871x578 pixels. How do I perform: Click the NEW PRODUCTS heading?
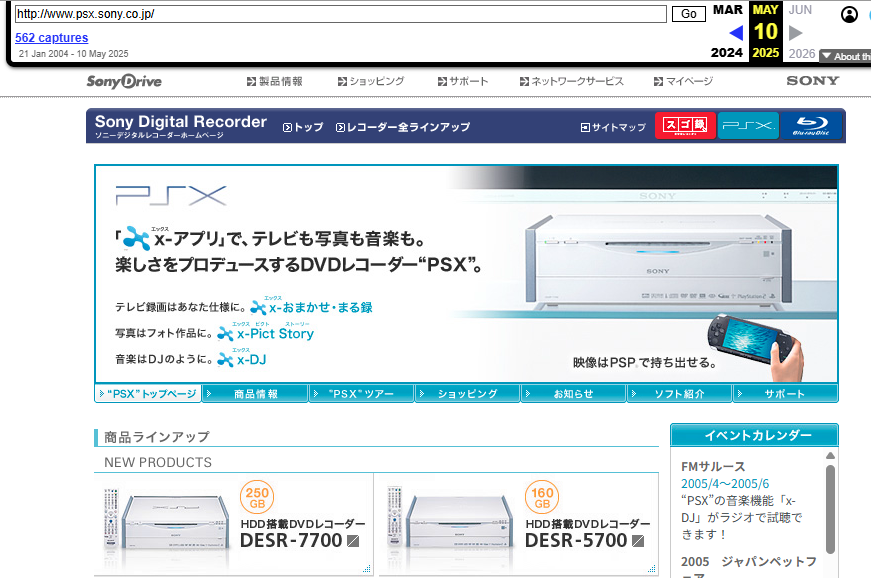tap(158, 463)
